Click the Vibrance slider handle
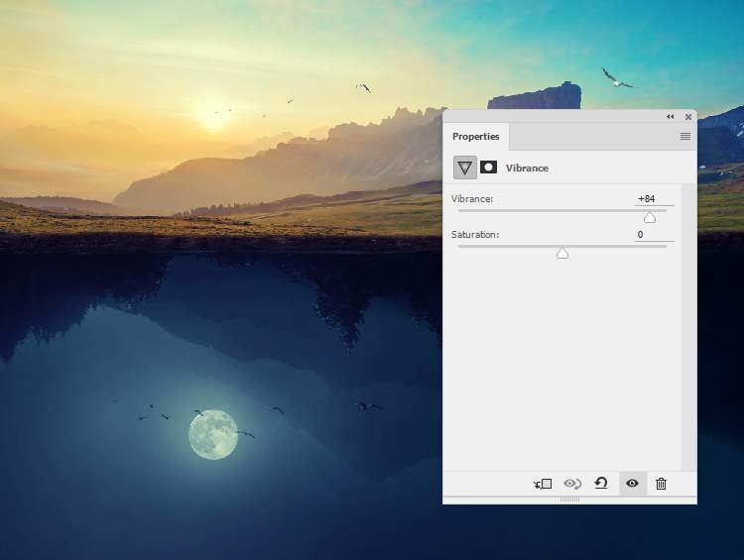744x560 pixels. [x=650, y=218]
